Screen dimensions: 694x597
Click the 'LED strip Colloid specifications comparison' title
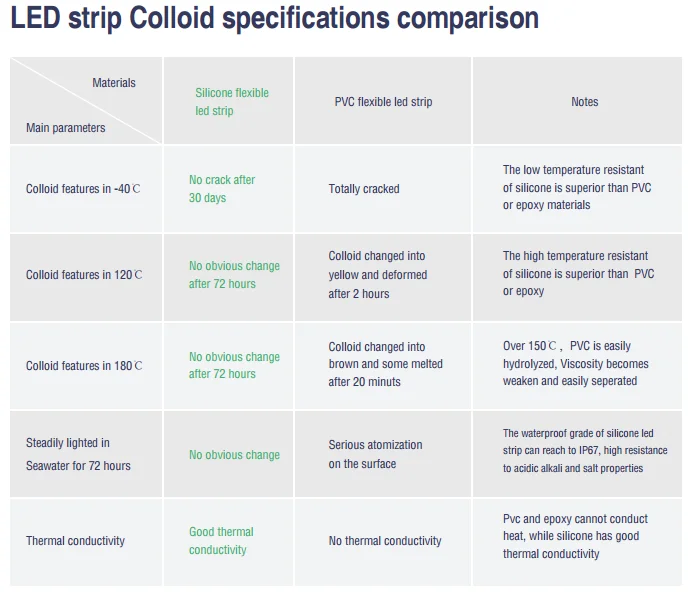click(274, 19)
